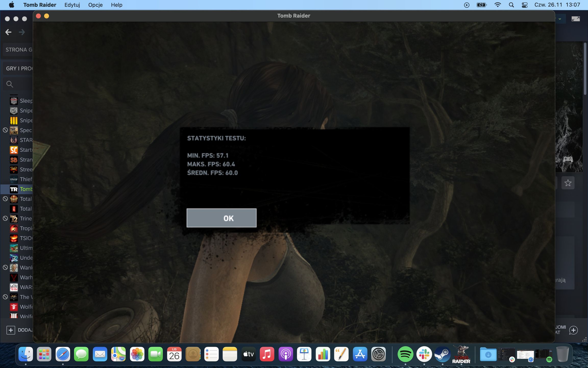Open Wi-Fi status menu
This screenshot has height=368, width=588.
click(x=497, y=5)
